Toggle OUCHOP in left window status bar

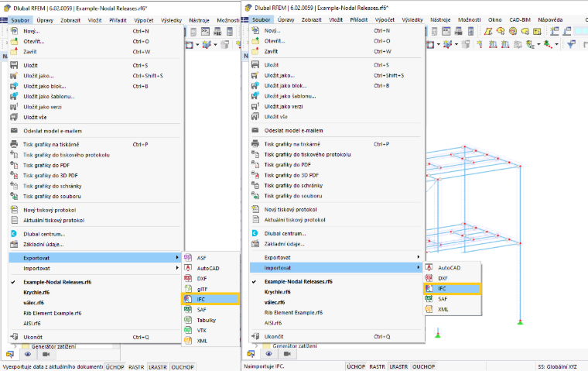click(x=183, y=367)
